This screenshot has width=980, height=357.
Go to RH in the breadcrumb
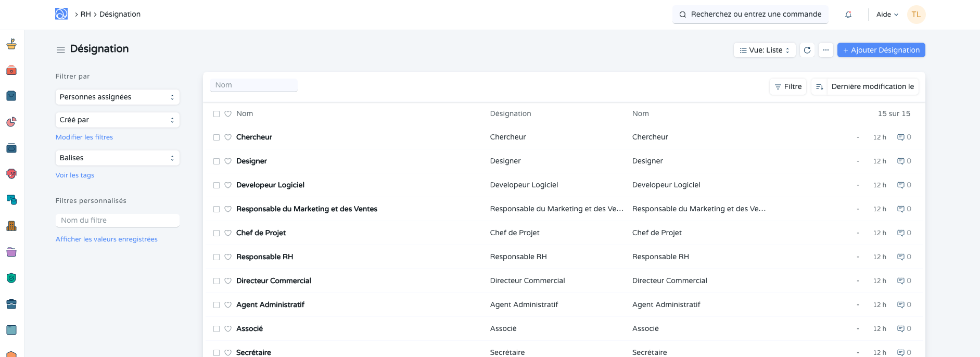tap(85, 14)
